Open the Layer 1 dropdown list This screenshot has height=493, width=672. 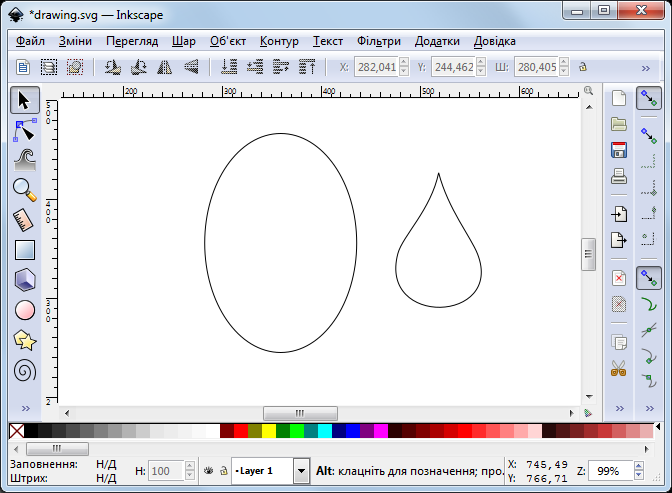coord(301,470)
